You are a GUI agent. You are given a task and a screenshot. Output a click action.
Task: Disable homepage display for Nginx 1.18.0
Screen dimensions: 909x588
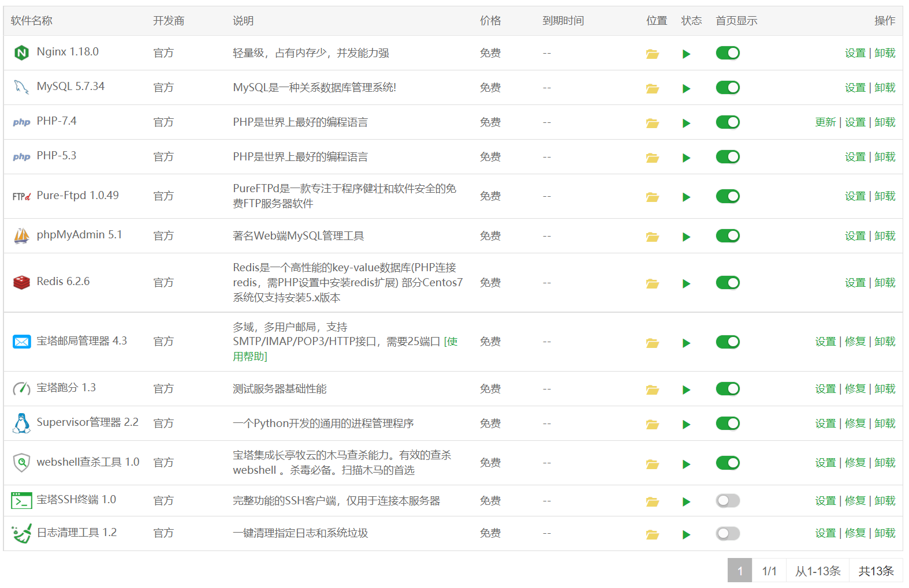click(x=728, y=53)
